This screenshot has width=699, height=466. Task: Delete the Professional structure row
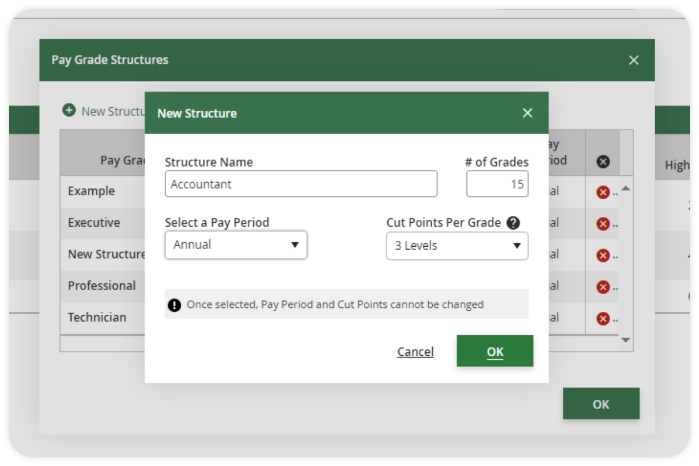(603, 287)
